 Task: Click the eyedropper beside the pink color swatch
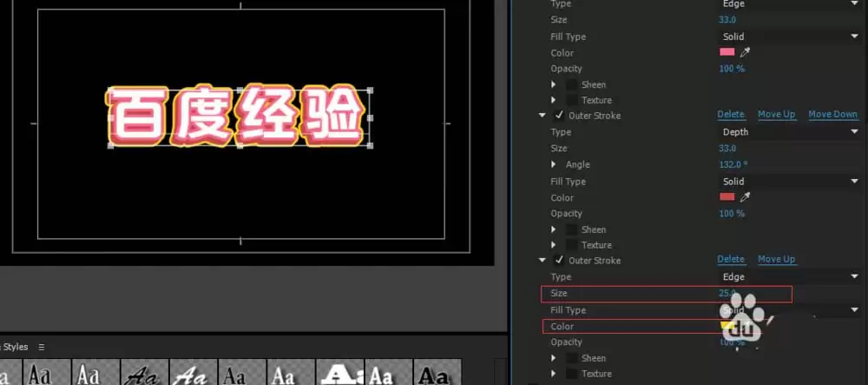click(745, 53)
